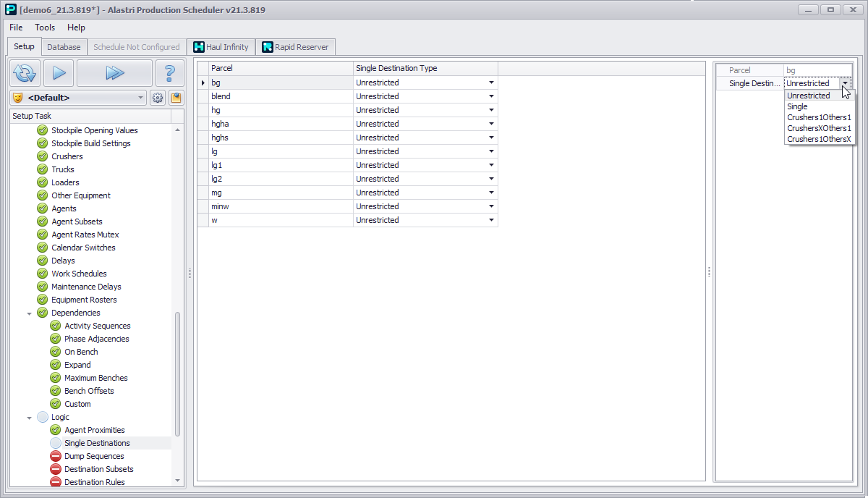Click check icon for Equipment Rosters
This screenshot has width=868, height=498.
coord(42,300)
